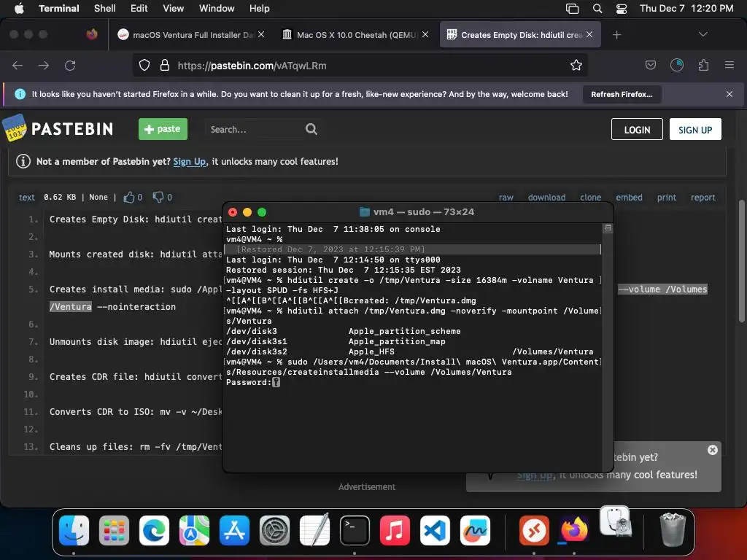Viewport: 747px width, 560px height.
Task: Open the Extensions puzzle icon
Action: [704, 65]
